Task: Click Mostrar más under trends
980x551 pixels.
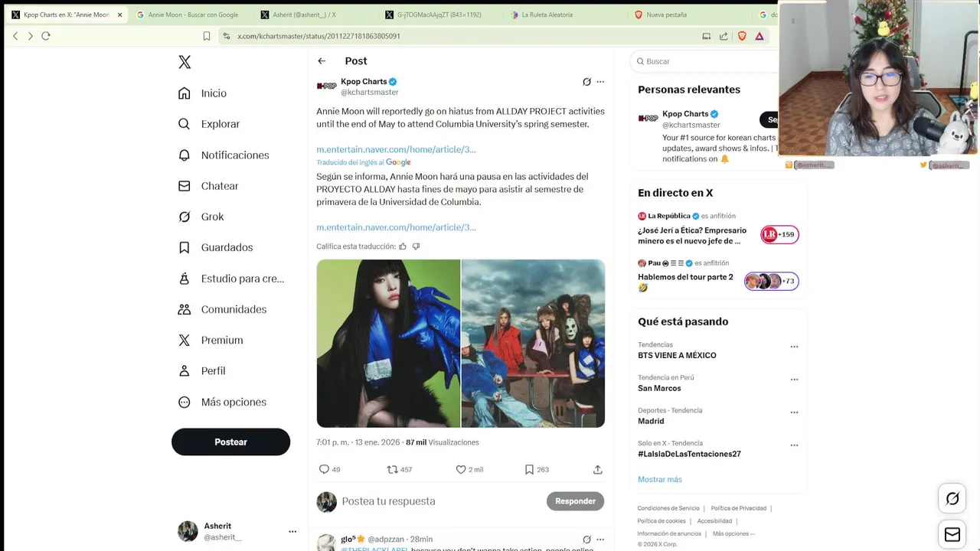Action: [659, 479]
